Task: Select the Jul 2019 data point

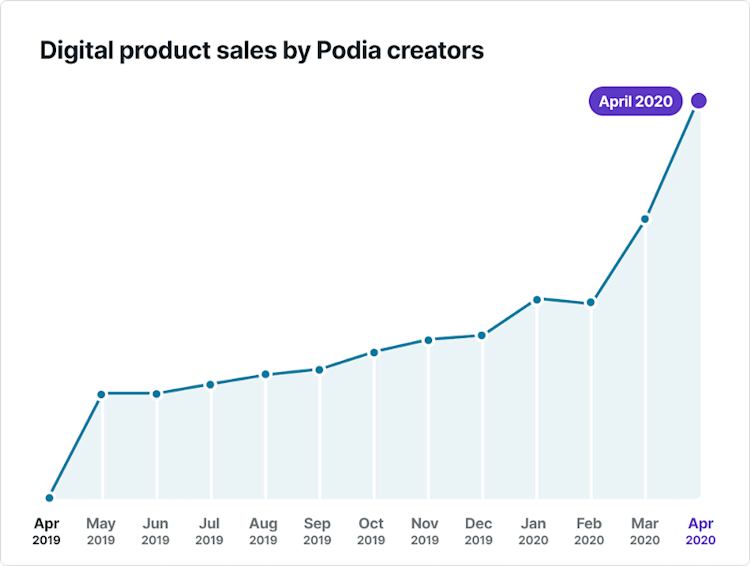Action: click(x=210, y=384)
